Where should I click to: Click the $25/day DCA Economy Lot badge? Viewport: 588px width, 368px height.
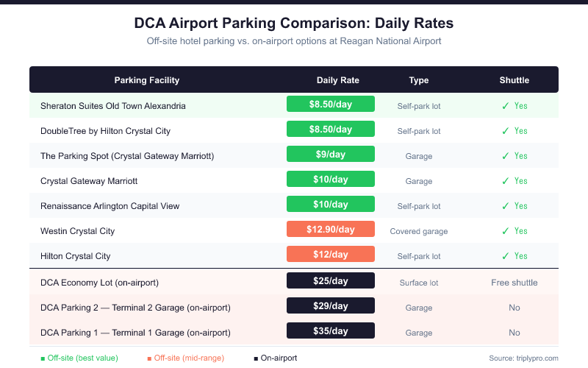331,281
